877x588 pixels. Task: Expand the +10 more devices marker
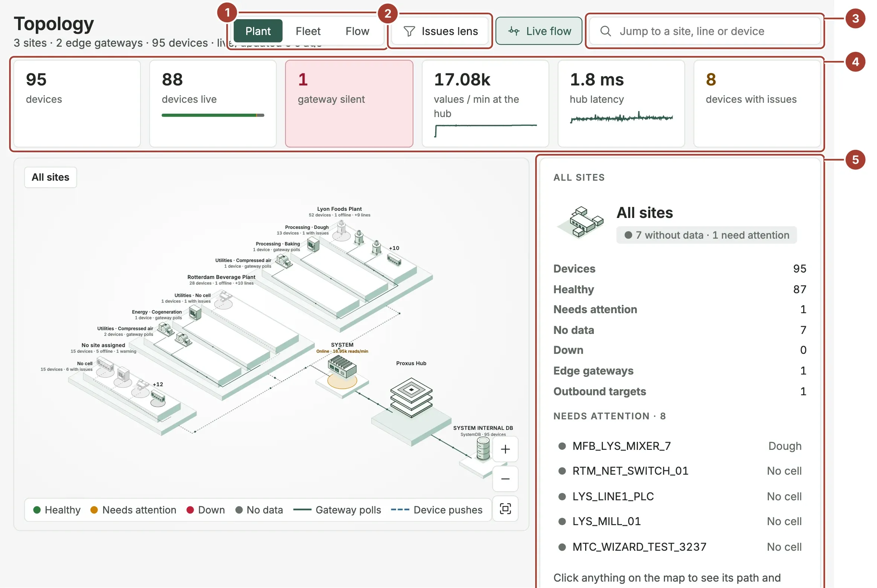[394, 248]
